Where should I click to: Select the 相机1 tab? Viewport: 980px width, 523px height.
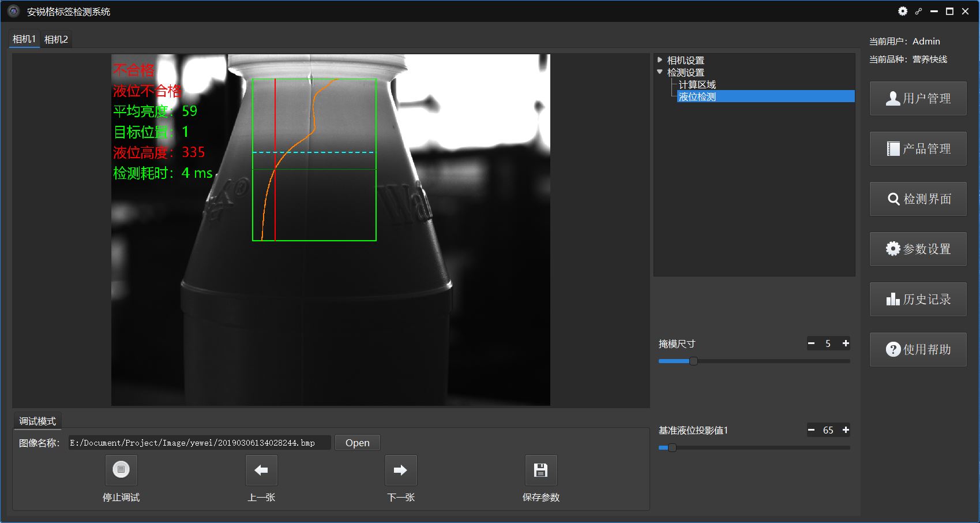click(x=24, y=39)
